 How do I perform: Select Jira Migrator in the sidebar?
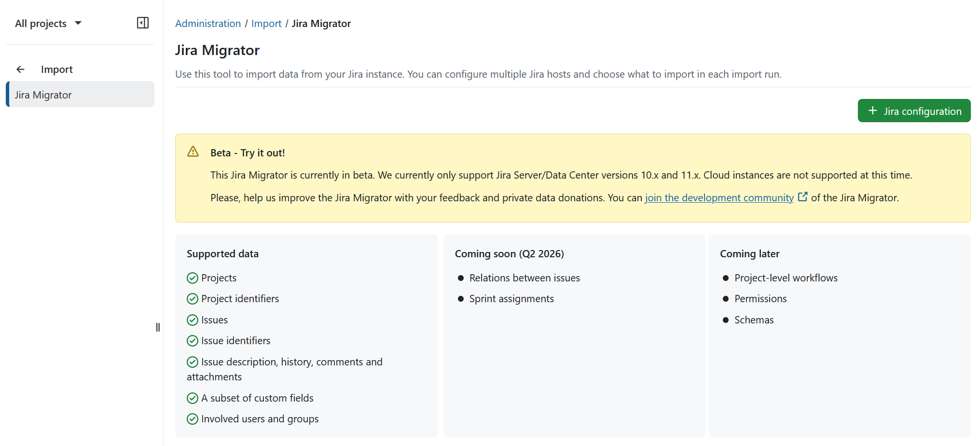tap(80, 95)
